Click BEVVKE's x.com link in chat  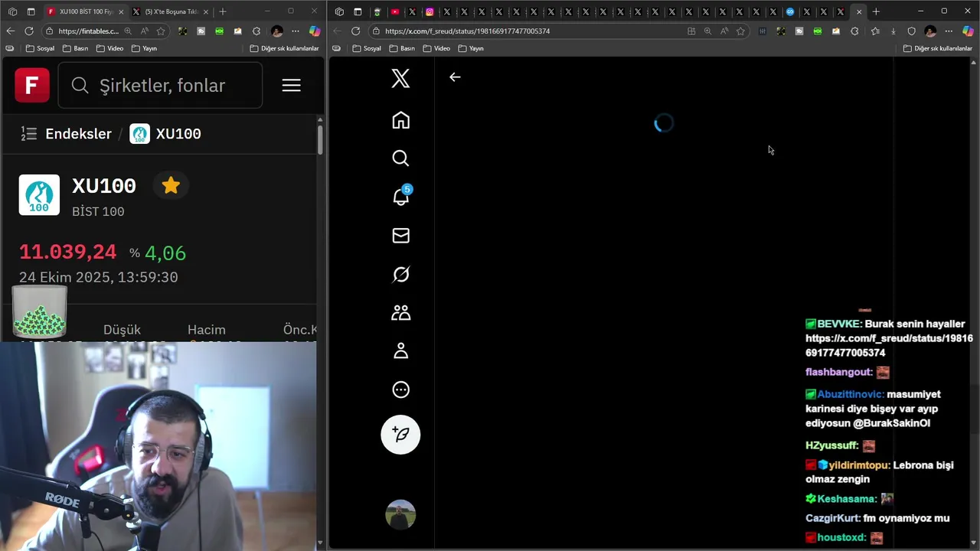coord(889,345)
